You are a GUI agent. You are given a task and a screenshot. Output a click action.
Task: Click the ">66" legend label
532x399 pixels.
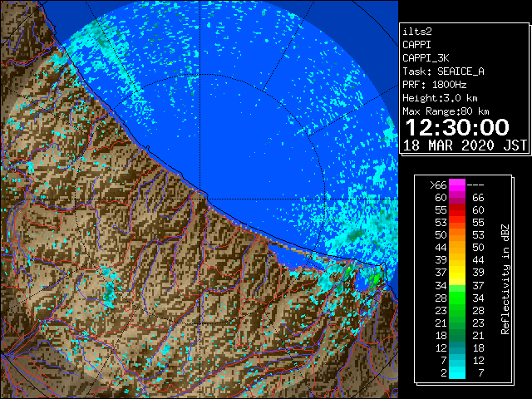click(x=438, y=185)
